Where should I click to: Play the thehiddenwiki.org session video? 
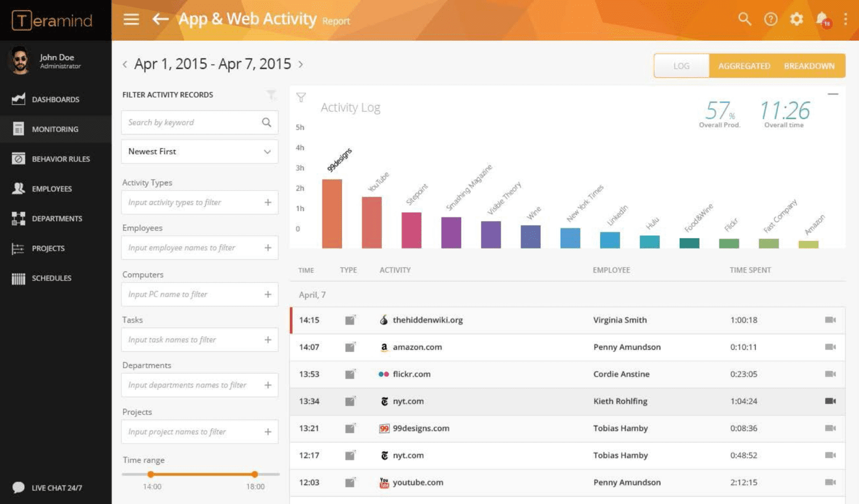(x=831, y=320)
